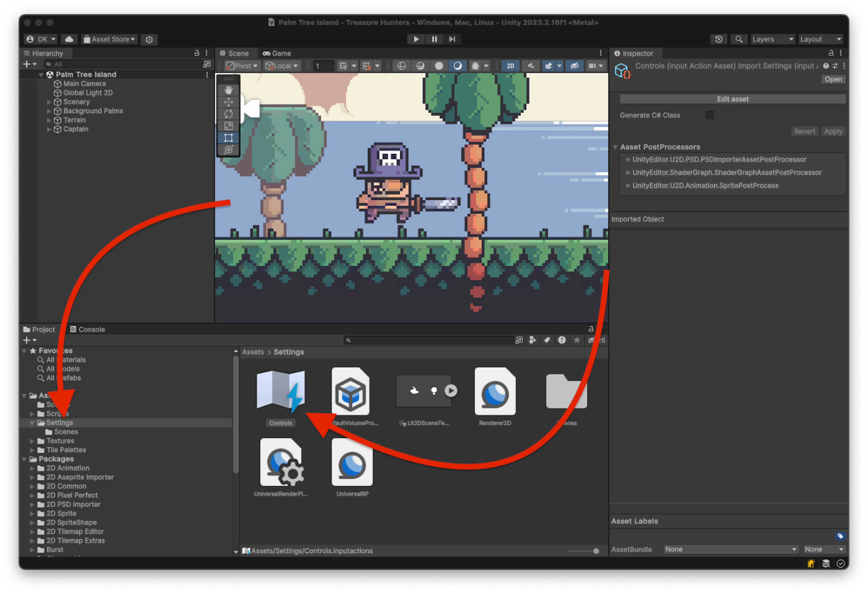Select Tile Palettes folder in Project tree
868x593 pixels.
(x=66, y=450)
